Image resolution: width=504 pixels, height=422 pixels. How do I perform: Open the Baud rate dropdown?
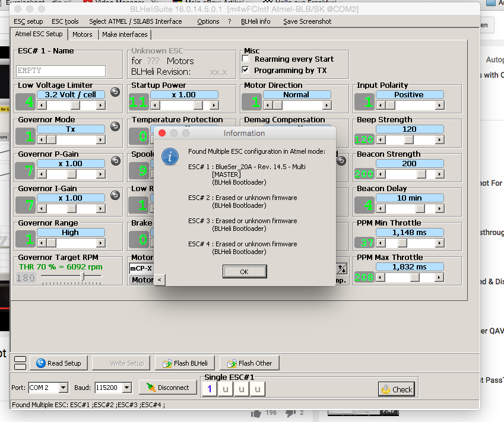pos(127,388)
